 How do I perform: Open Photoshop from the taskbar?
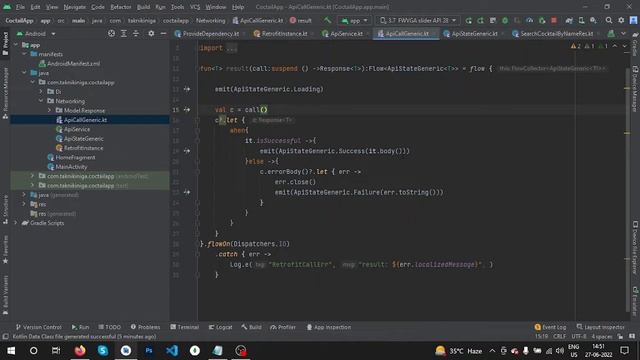(x=149, y=351)
